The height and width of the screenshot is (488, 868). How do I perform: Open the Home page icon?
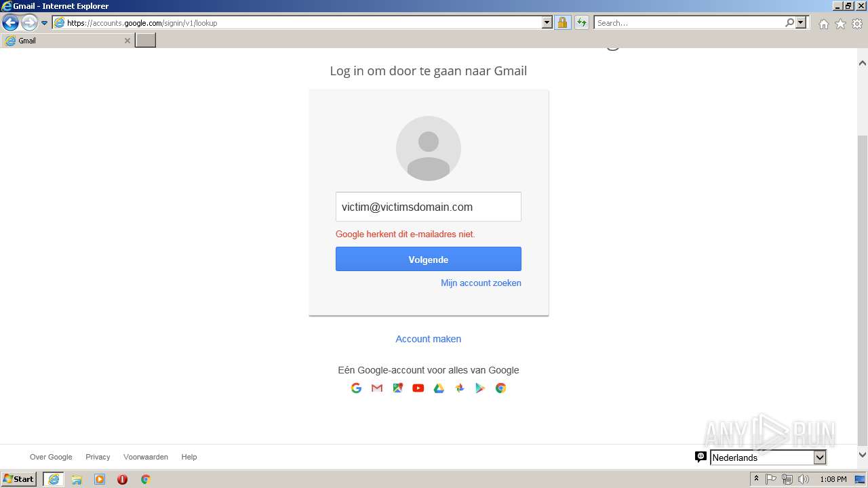click(823, 24)
